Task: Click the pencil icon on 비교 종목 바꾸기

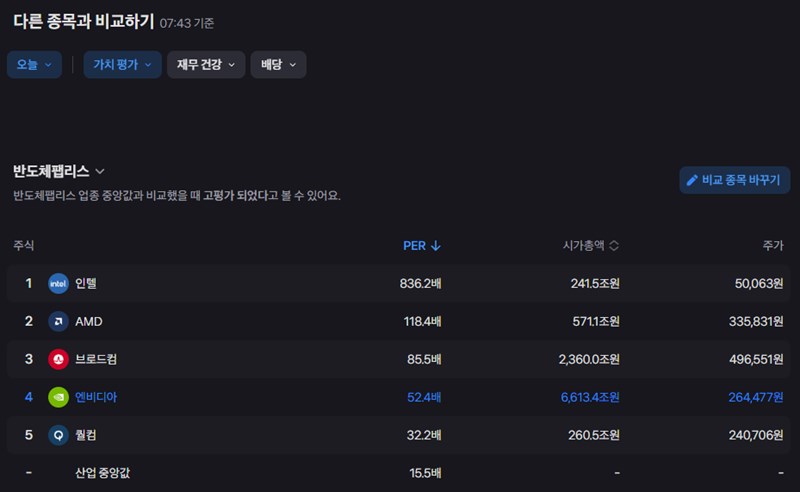Action: pyautogui.click(x=692, y=180)
